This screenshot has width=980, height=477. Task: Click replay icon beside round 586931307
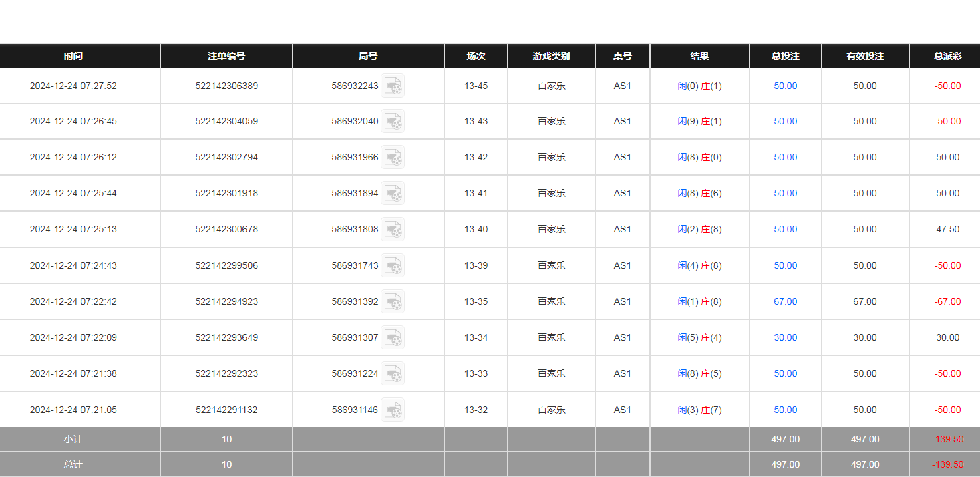[x=393, y=337]
